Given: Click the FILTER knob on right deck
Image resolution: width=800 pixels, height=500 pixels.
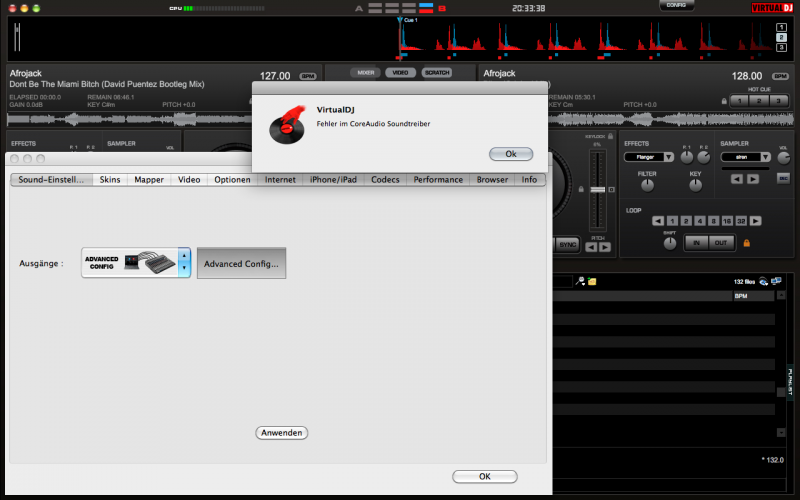Looking at the screenshot, I should point(647,186).
